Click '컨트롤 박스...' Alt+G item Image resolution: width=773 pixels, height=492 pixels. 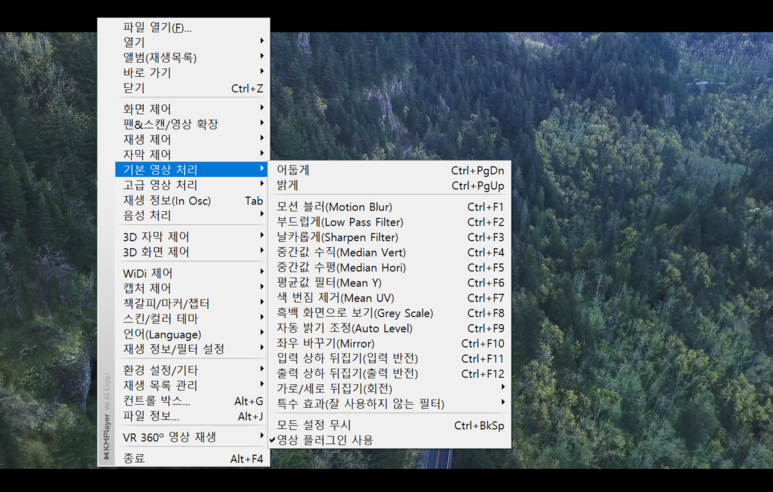191,401
